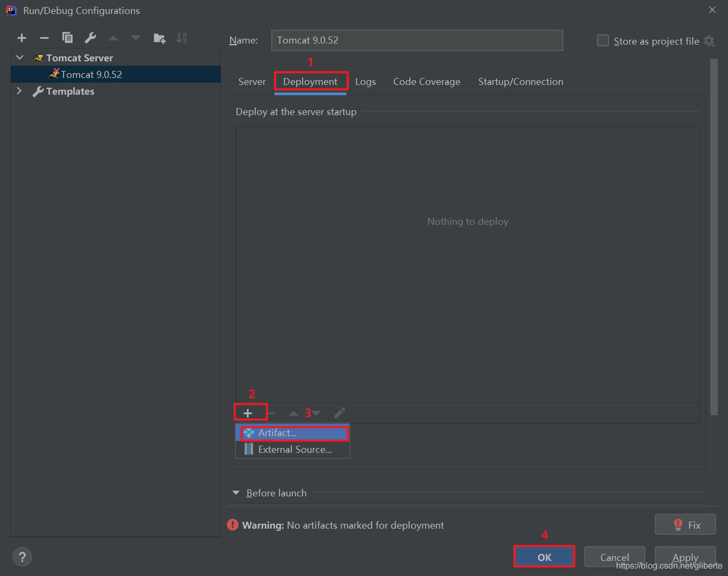Move deployment item down arrow
728x576 pixels.
tap(316, 413)
